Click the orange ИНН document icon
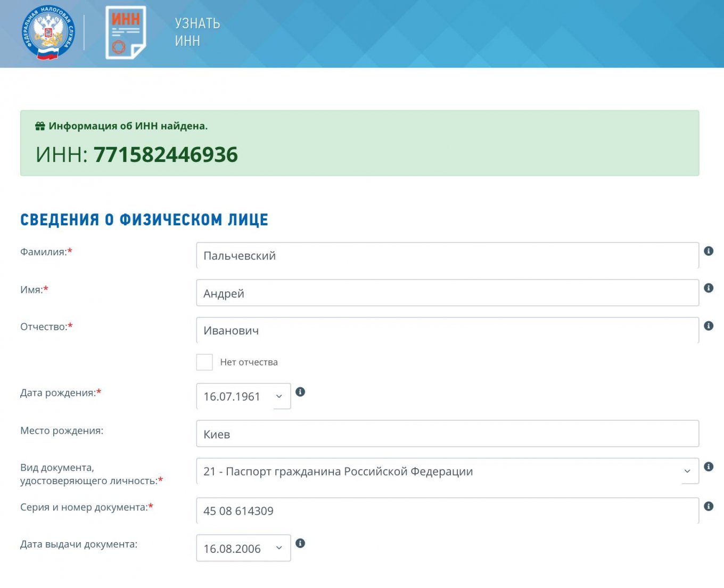Viewport: 724px width, 588px height. (x=126, y=33)
